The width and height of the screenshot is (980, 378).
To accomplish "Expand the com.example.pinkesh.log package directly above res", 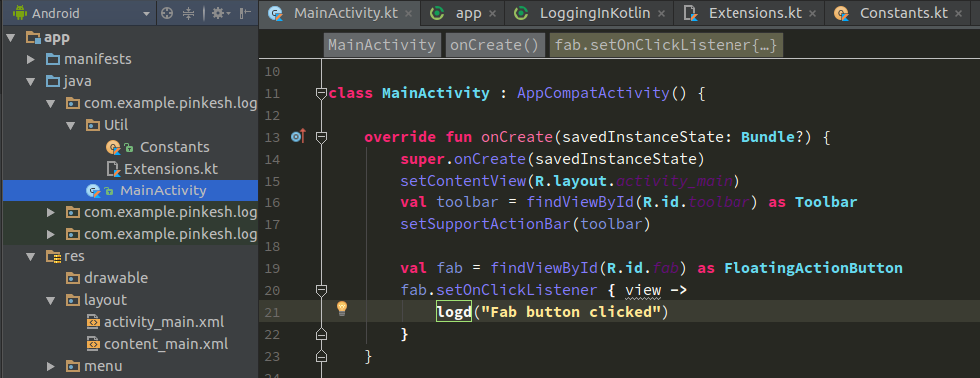I will point(52,235).
